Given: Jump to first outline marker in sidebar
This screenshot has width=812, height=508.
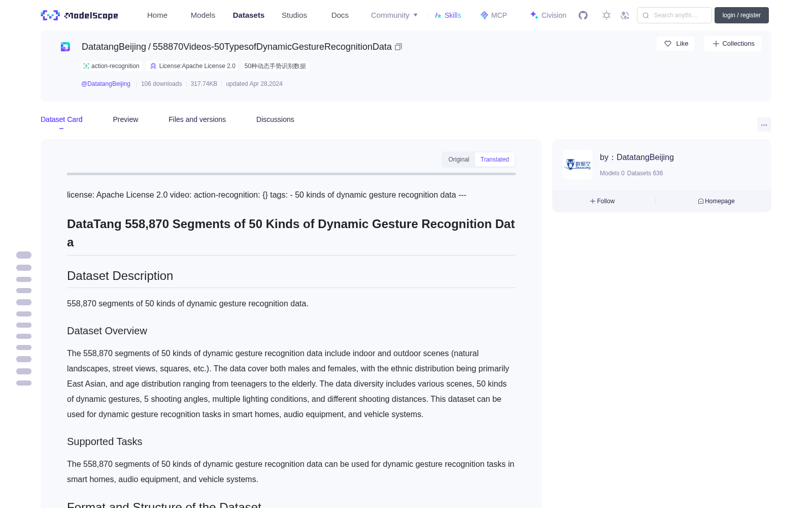Looking at the screenshot, I should tap(24, 255).
